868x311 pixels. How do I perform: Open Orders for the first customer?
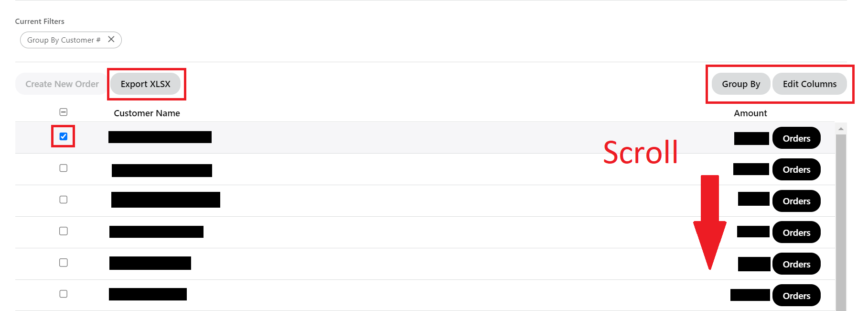[x=796, y=138]
